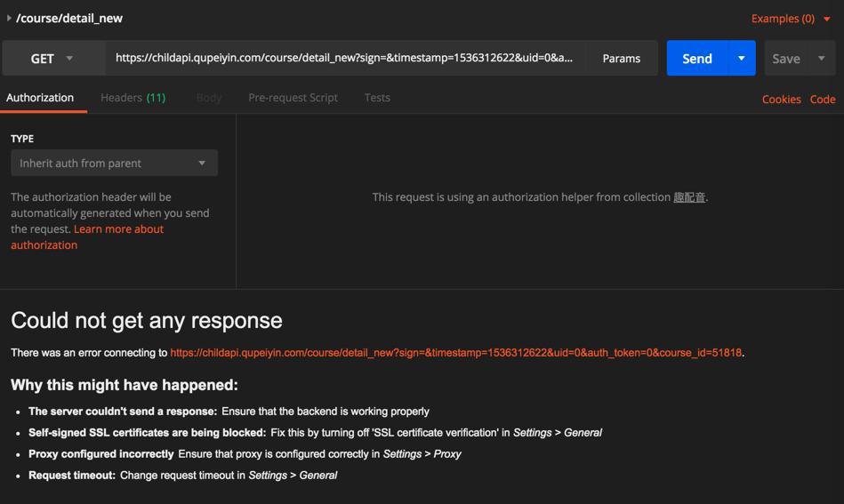The image size is (844, 504).
Task: Switch to the Headers (11) tab
Action: pyautogui.click(x=133, y=98)
